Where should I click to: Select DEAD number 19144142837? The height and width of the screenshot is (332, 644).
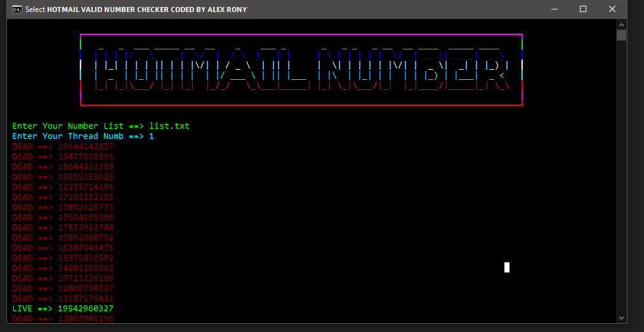[x=86, y=146]
